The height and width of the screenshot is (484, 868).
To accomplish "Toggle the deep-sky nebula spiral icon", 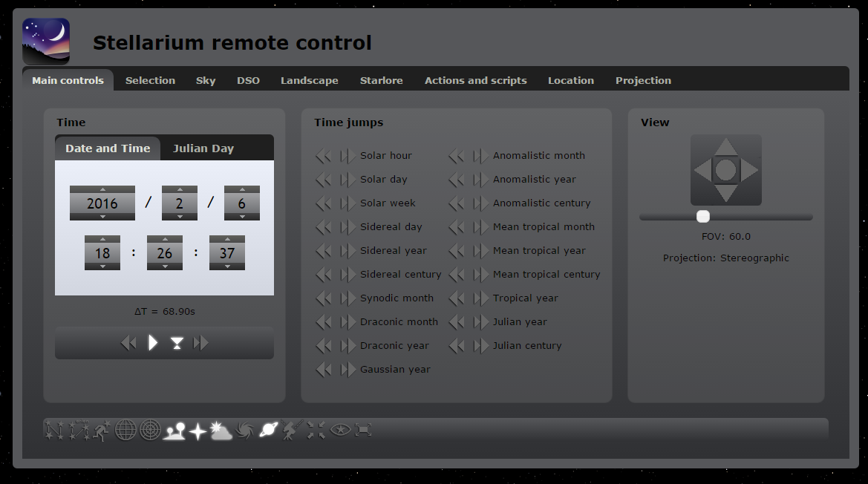I will click(x=244, y=430).
